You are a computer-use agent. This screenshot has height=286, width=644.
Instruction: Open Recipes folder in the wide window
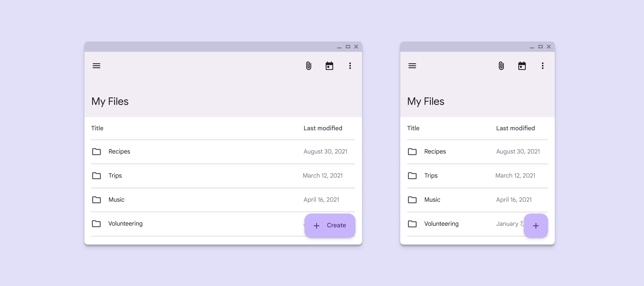point(119,151)
